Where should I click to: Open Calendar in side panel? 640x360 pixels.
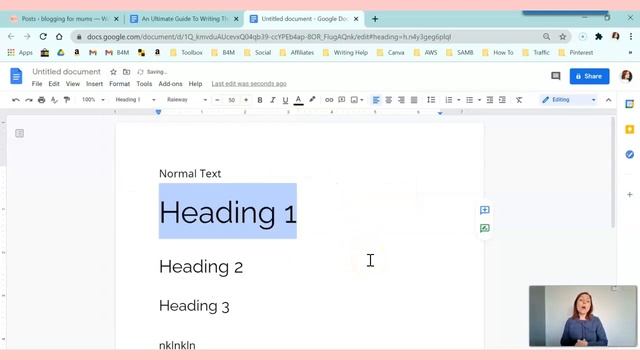pyautogui.click(x=629, y=104)
